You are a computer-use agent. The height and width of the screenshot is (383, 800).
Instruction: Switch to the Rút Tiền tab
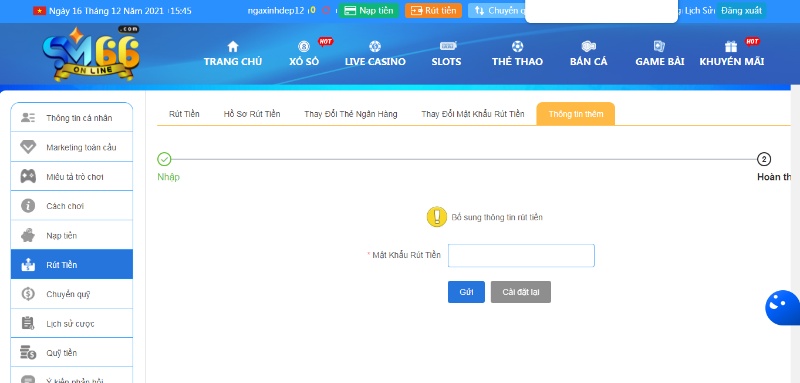(184, 114)
